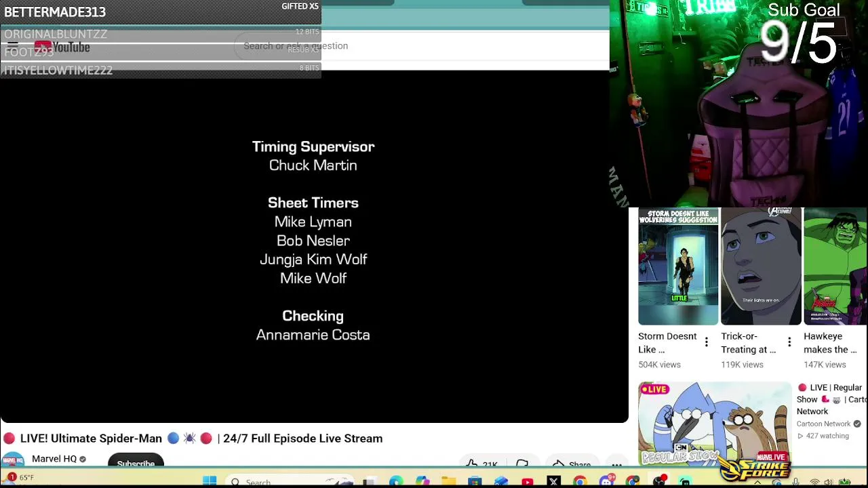Open the YouTube hamburger guide menu
The width and height of the screenshot is (868, 488).
(x=13, y=47)
